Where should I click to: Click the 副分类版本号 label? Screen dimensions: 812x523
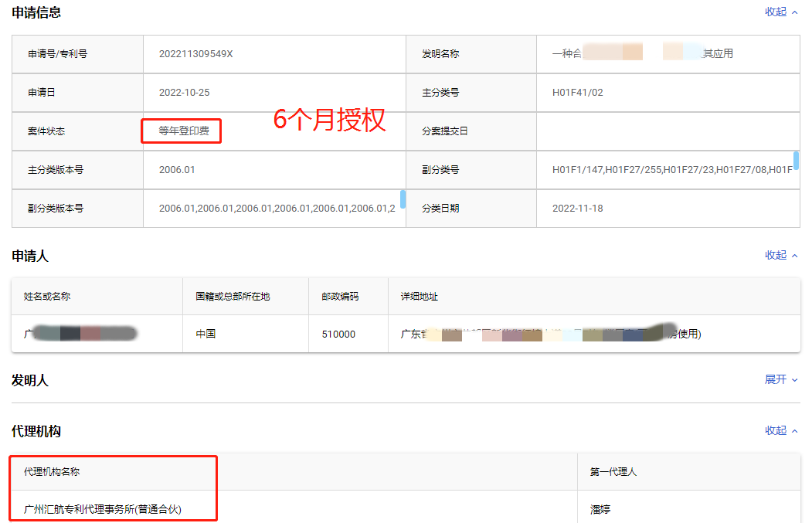(x=56, y=209)
